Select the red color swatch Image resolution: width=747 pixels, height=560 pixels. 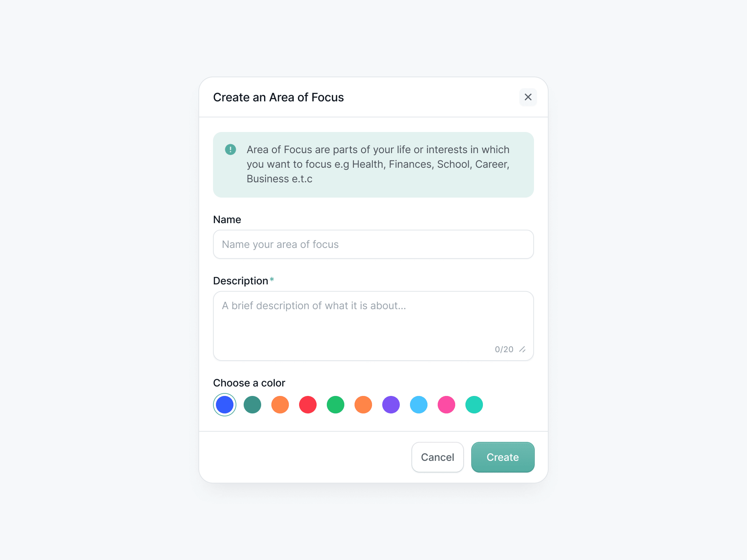pyautogui.click(x=308, y=405)
